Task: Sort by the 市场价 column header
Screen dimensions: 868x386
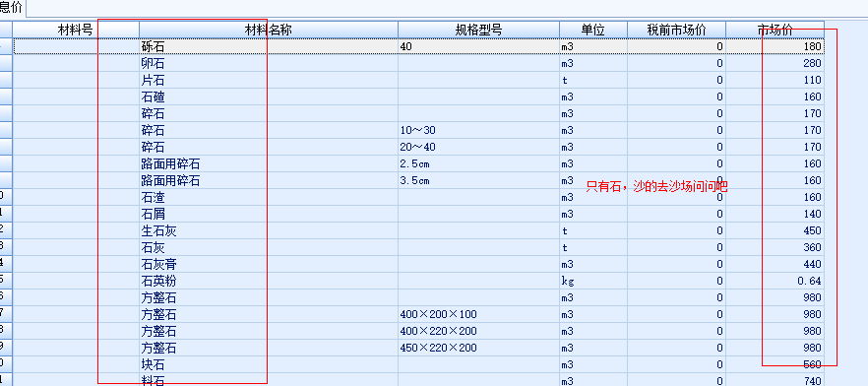Action: [x=775, y=30]
